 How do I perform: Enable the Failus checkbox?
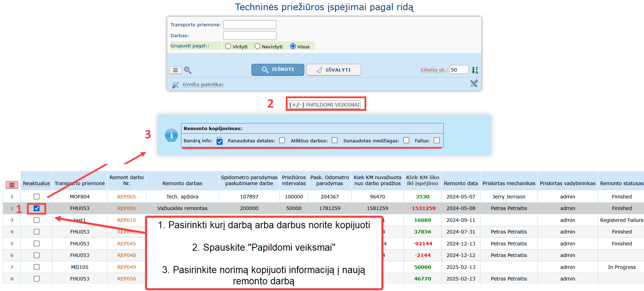(x=437, y=140)
